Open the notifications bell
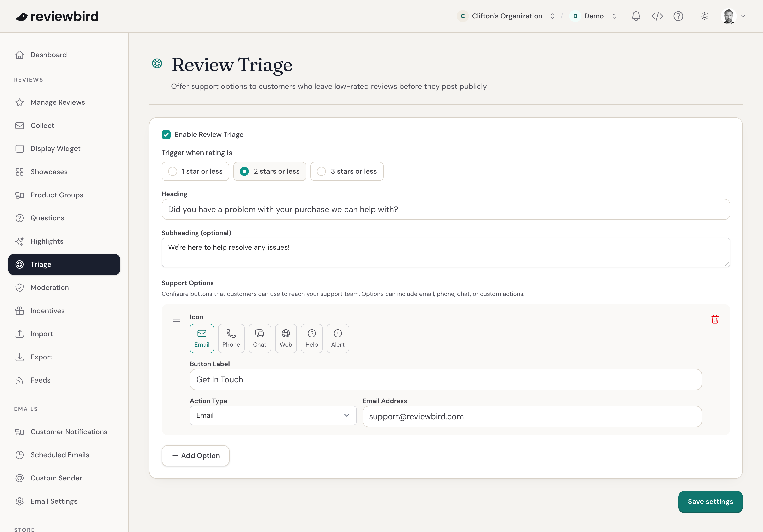Screen dimensions: 763x532 (x=636, y=16)
